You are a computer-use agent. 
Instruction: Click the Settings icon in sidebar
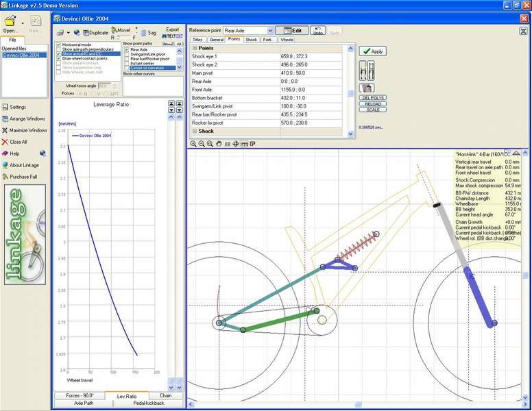[5, 107]
